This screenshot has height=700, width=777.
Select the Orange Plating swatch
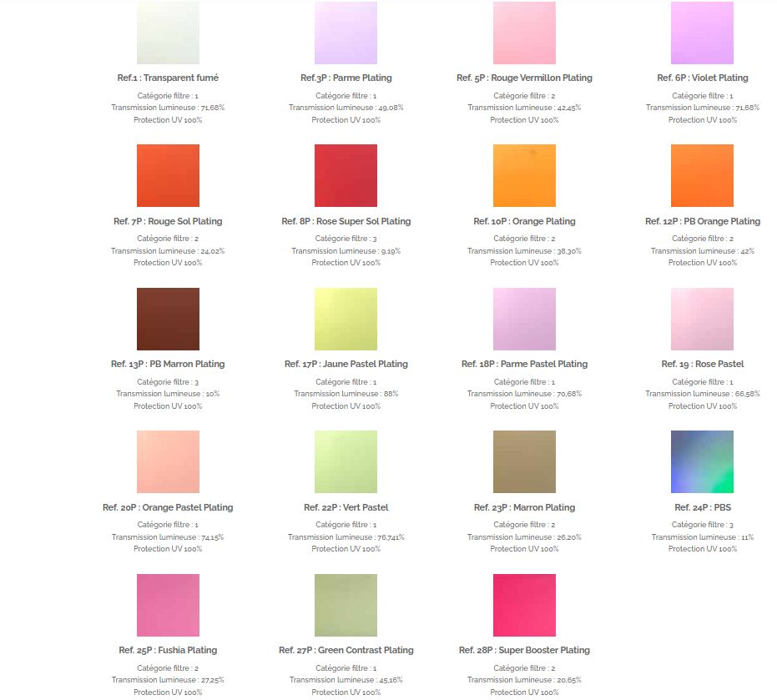[x=524, y=175]
